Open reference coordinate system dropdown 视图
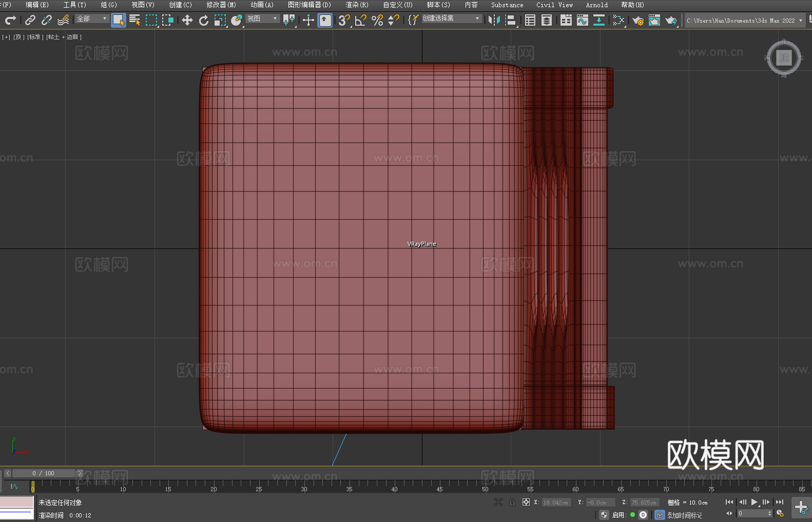 point(262,18)
